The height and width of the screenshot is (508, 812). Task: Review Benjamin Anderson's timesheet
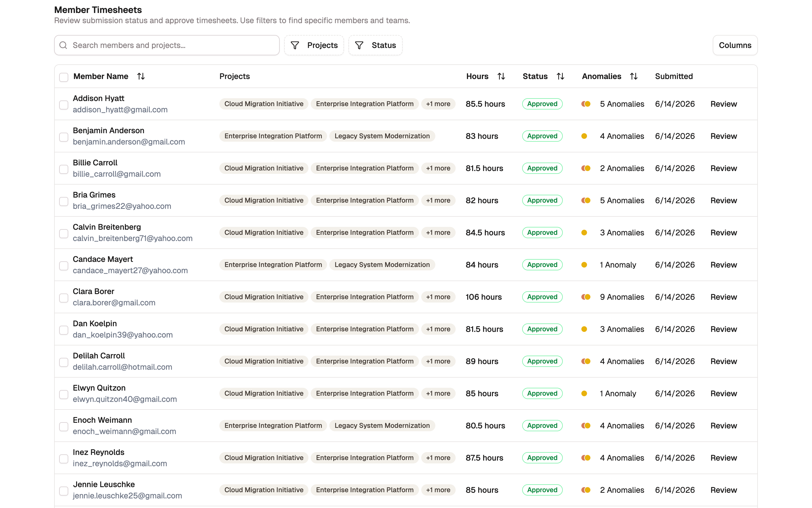(x=723, y=136)
